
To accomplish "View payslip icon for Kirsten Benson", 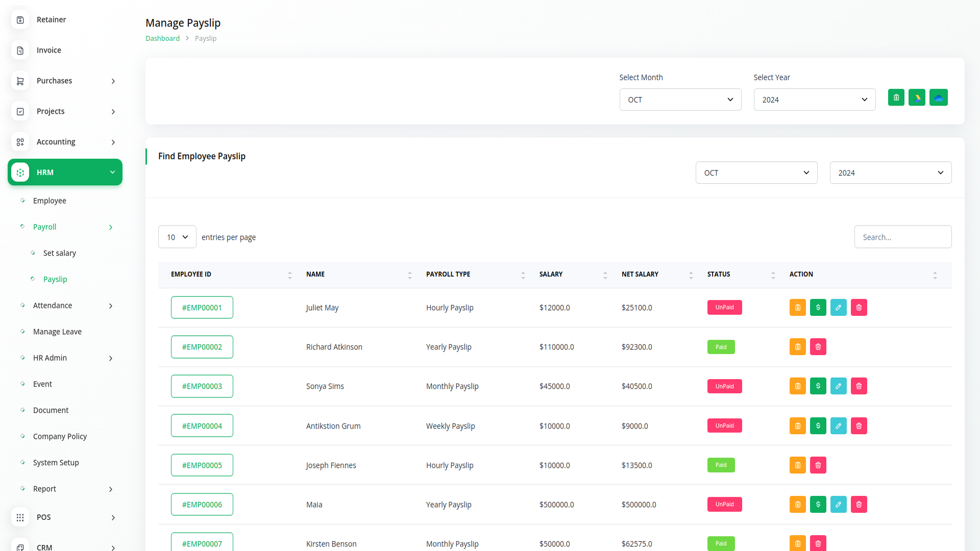I will 798,543.
